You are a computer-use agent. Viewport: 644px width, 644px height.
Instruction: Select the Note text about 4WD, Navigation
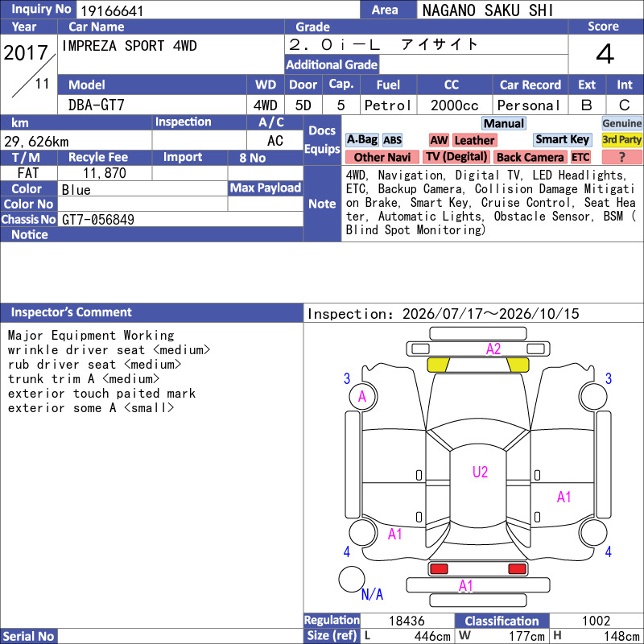tap(491, 203)
